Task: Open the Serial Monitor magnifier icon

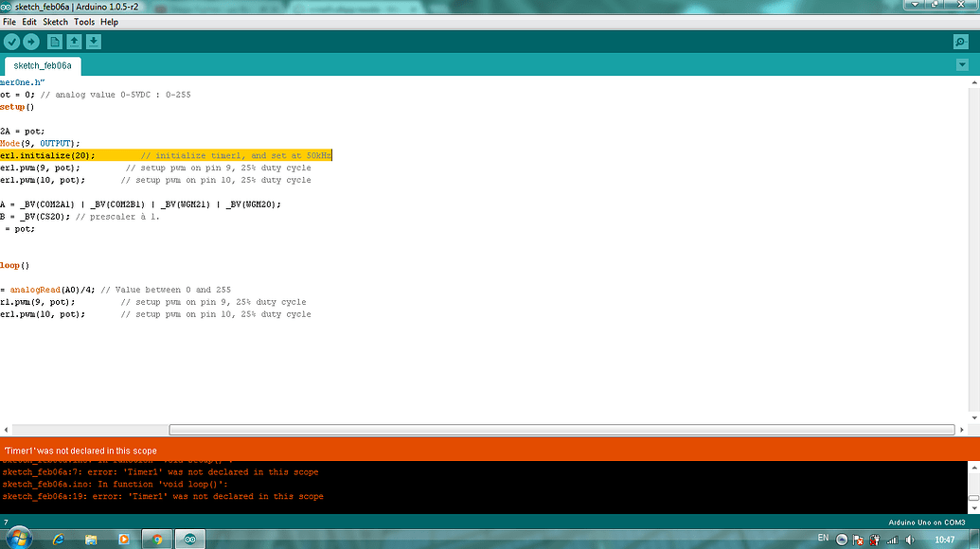Action: pyautogui.click(x=960, y=42)
